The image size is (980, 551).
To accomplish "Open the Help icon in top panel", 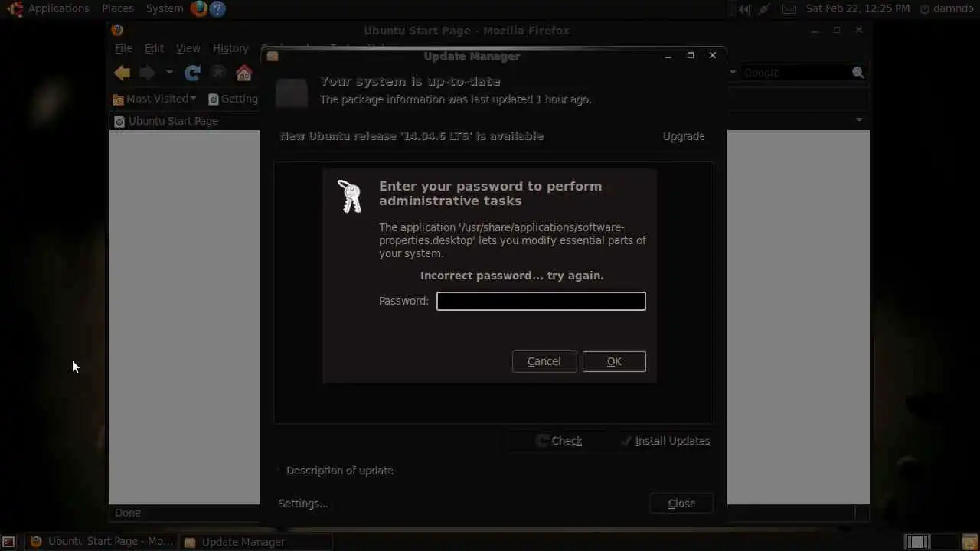I will 217,9.
